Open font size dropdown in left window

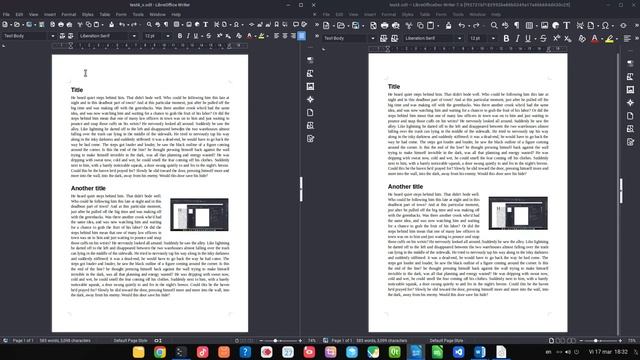pyautogui.click(x=168, y=36)
